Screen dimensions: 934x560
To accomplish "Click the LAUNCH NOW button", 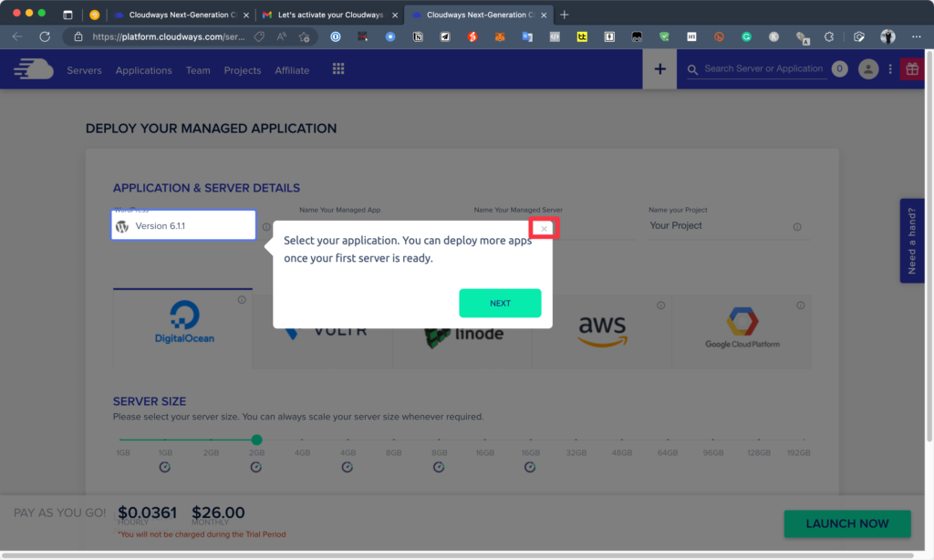I will (x=847, y=524).
